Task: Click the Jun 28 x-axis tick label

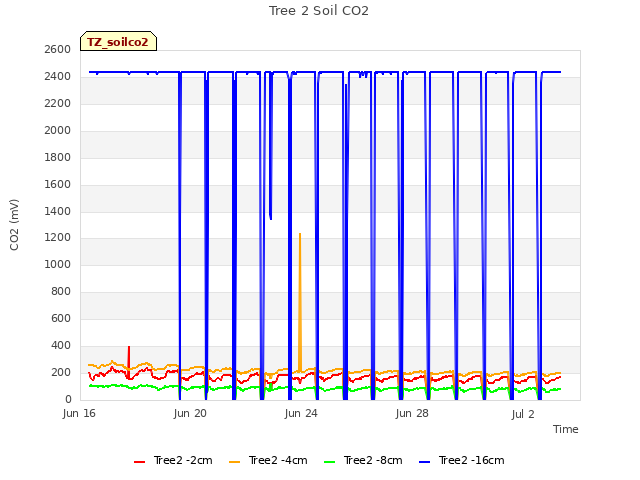Action: [x=412, y=413]
